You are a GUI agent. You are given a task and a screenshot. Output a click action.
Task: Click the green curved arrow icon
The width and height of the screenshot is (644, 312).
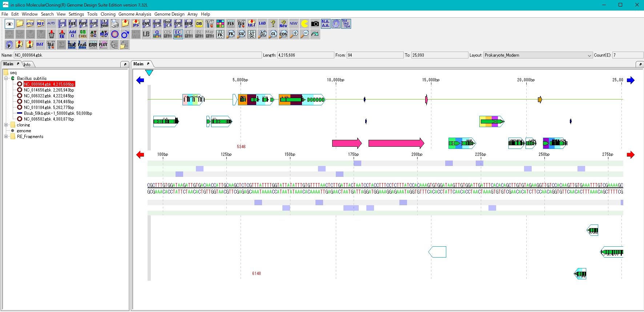tap(315, 35)
